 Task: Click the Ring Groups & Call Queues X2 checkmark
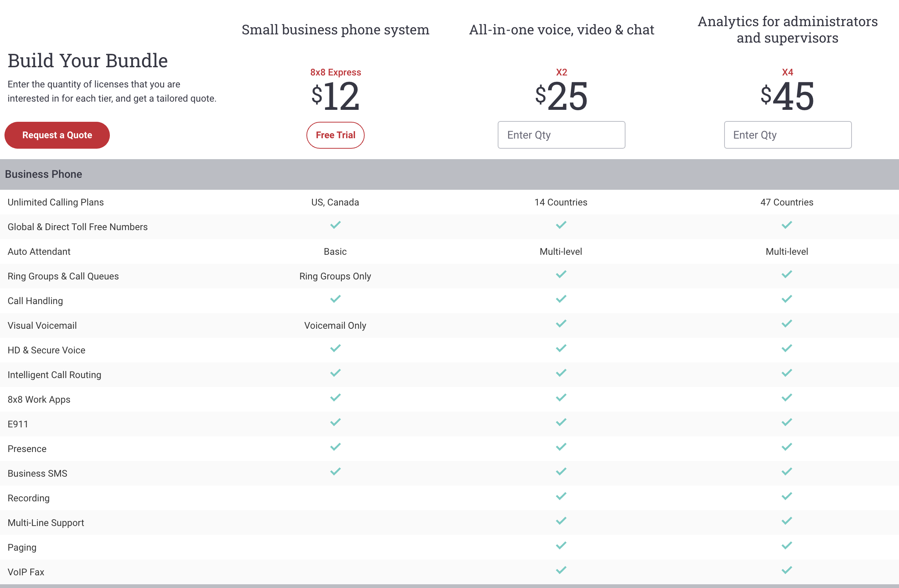pyautogui.click(x=561, y=274)
